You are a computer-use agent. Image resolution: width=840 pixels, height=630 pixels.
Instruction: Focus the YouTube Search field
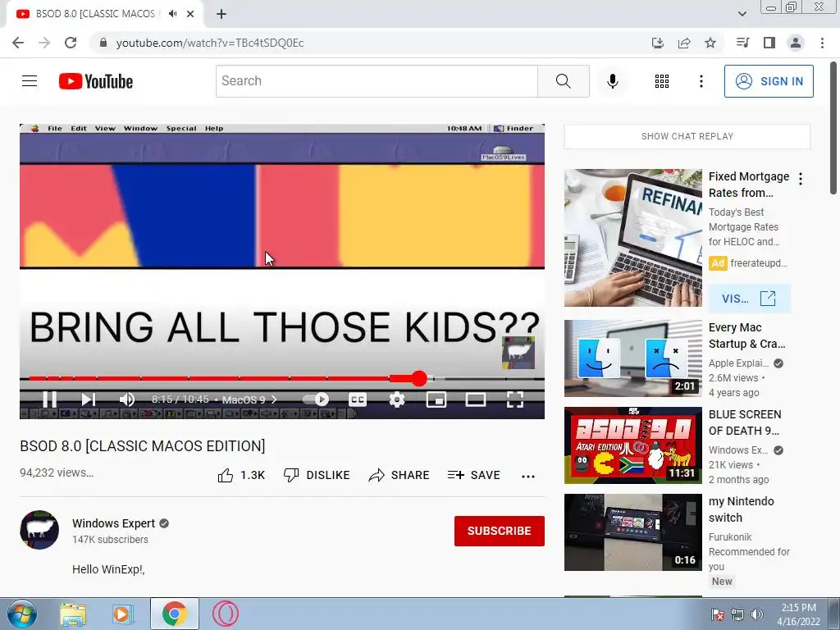(x=377, y=81)
